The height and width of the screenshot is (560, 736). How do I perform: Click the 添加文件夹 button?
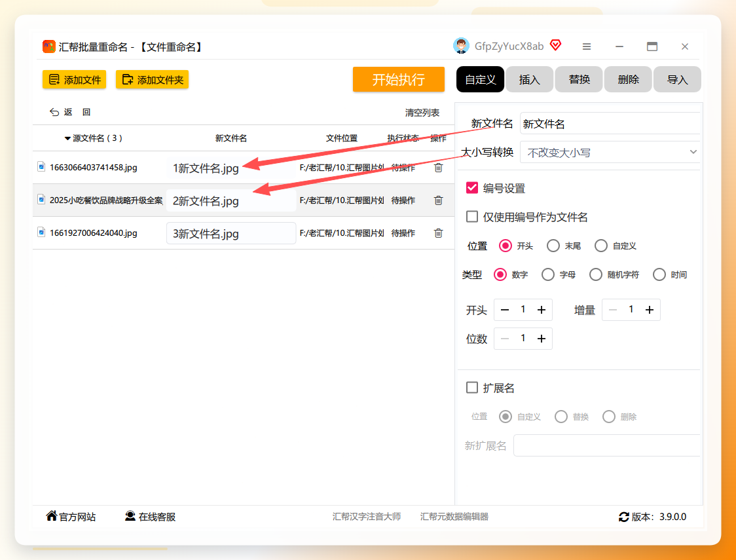tap(152, 80)
